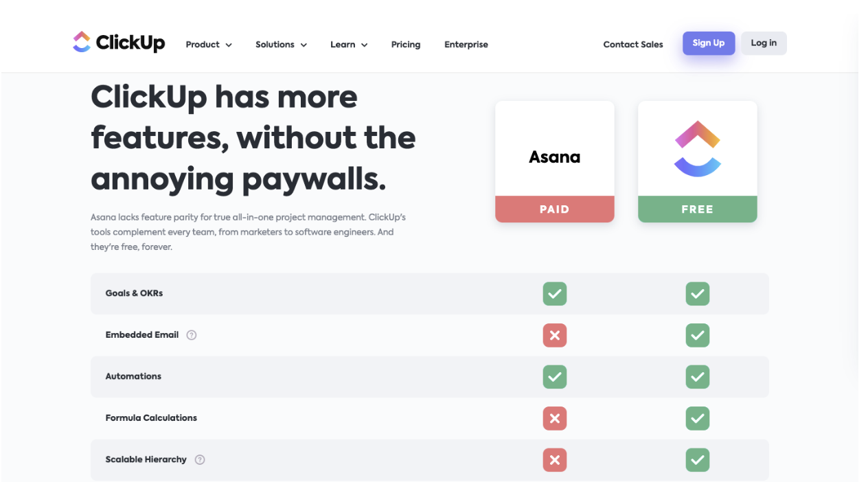Click Asana's red X for Embedded Email
The image size is (868, 493).
(555, 336)
